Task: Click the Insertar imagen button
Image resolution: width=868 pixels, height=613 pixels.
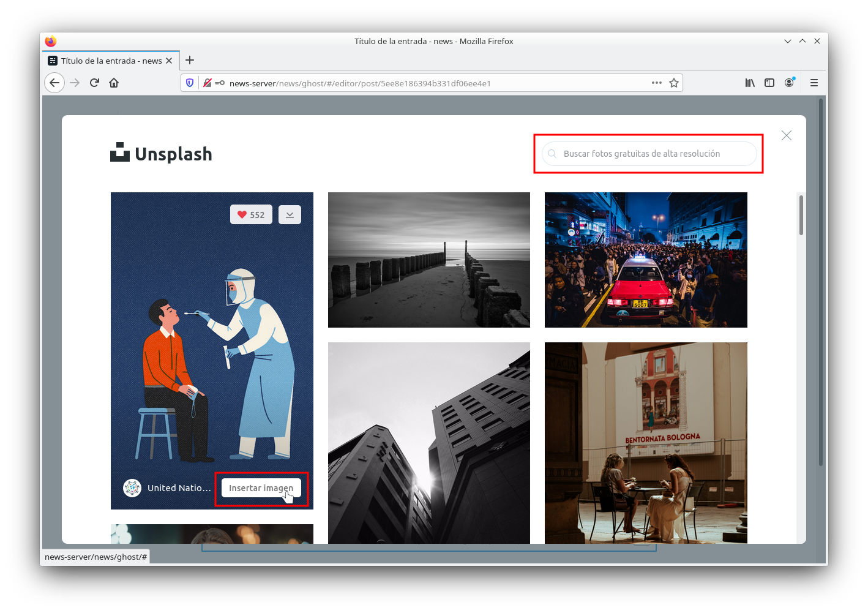Action: click(261, 488)
